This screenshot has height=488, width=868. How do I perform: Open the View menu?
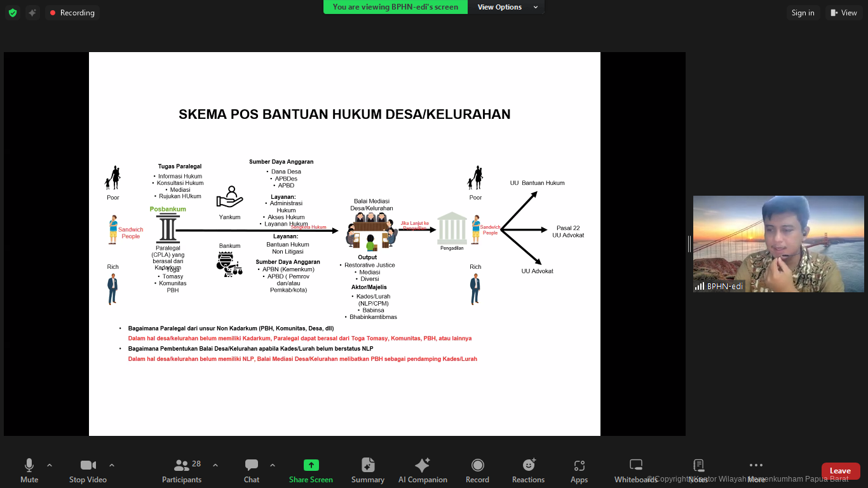843,12
